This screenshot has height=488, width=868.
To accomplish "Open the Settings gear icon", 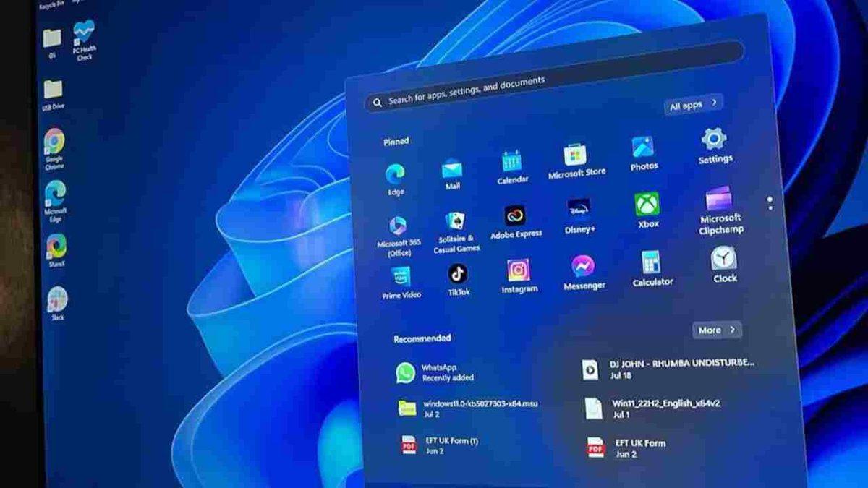I will pos(713,139).
